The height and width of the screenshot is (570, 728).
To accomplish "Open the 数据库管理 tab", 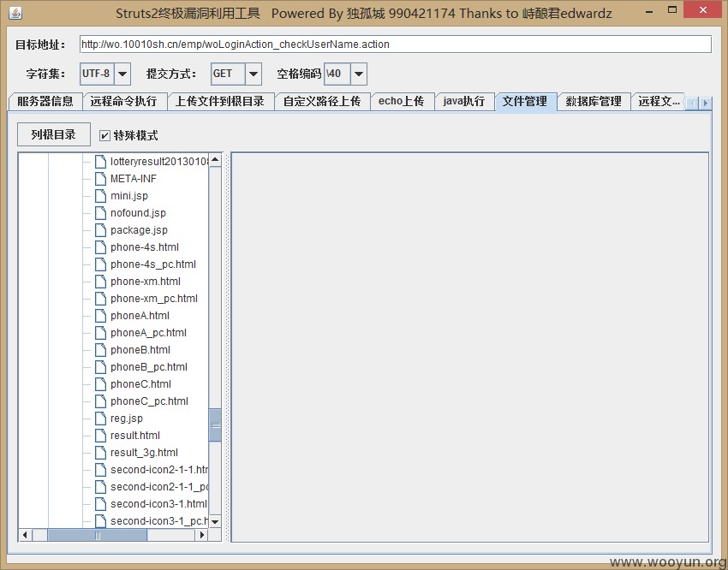I will [594, 102].
